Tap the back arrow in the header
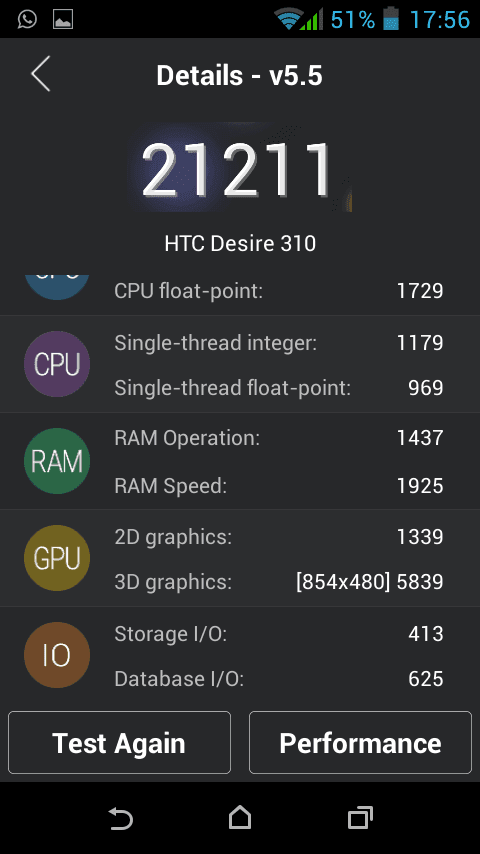This screenshot has width=480, height=854. (x=41, y=74)
